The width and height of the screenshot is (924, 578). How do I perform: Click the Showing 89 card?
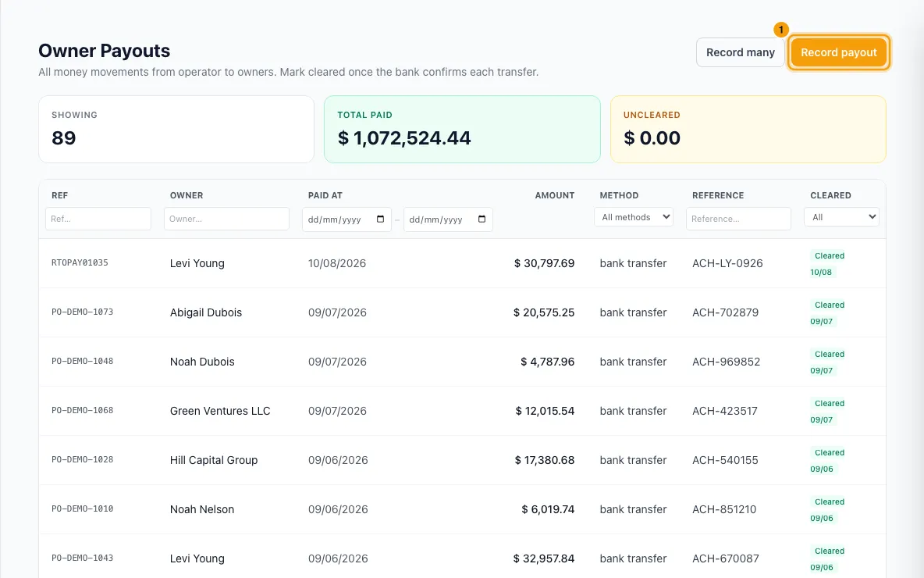[176, 129]
